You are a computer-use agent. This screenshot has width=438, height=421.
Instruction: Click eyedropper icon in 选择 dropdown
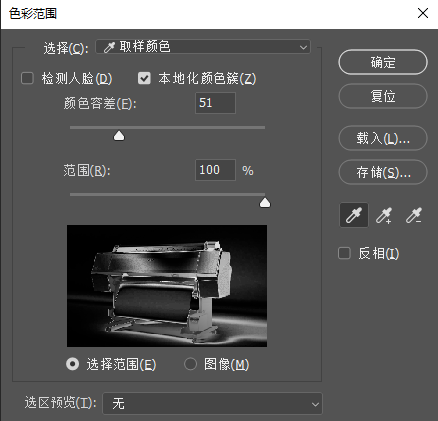click(109, 48)
